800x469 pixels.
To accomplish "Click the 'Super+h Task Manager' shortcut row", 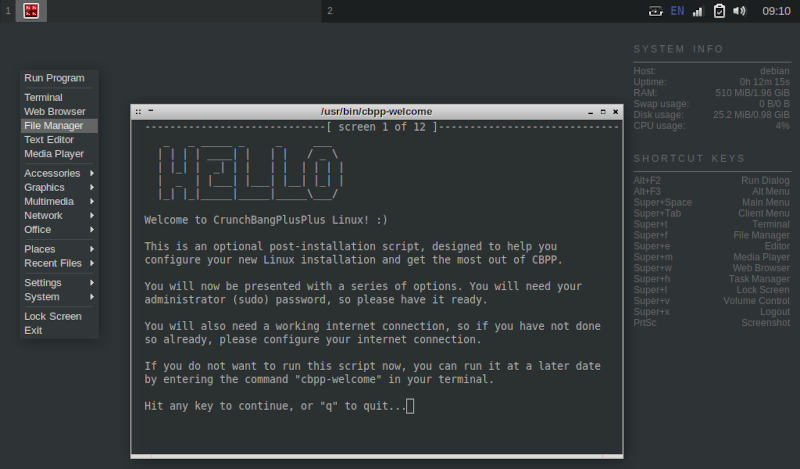I will pos(711,279).
